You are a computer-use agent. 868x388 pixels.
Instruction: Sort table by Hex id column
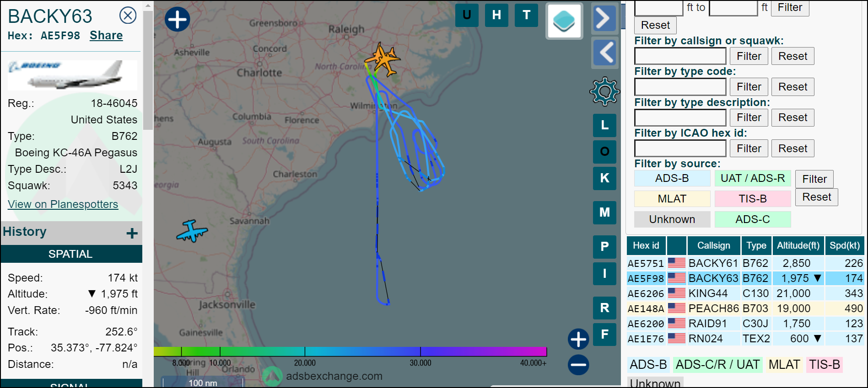(646, 246)
